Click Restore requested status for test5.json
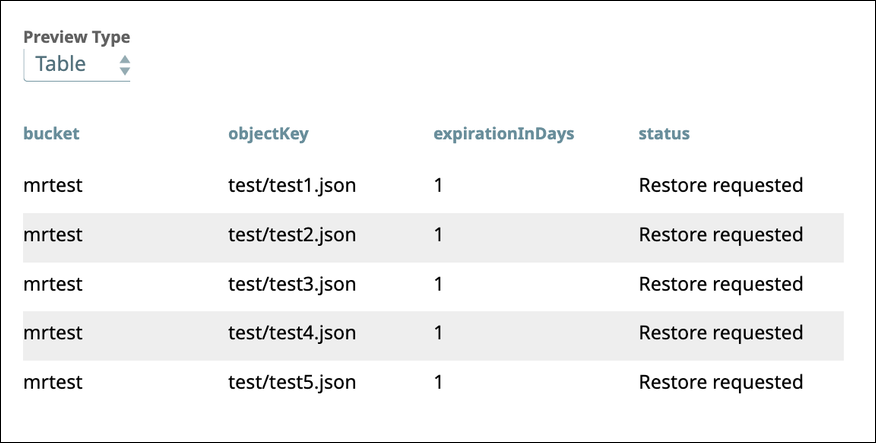 720,382
